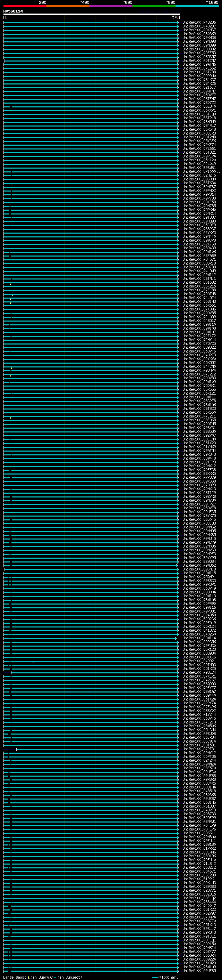Select the UniRef100_B9MTB7 entry
This screenshot has height=980, width=222.
[199, 187]
